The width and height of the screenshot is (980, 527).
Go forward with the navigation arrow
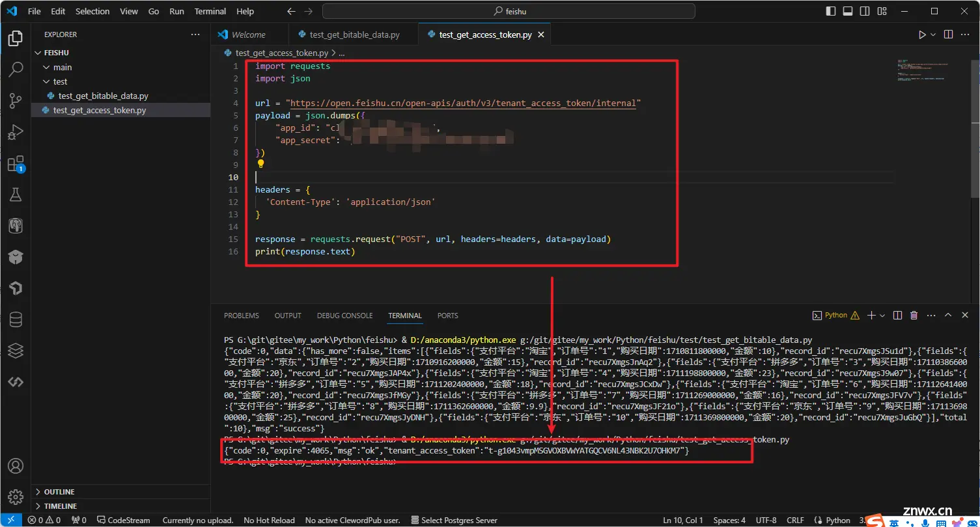308,11
